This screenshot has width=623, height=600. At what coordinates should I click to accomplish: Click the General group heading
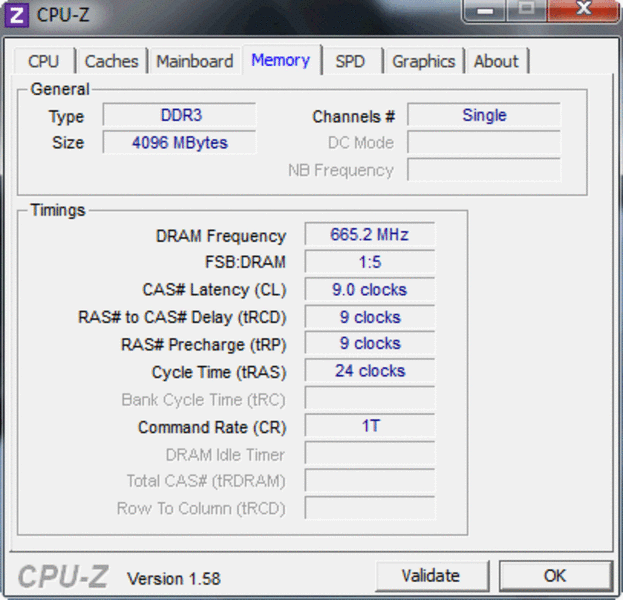60,89
